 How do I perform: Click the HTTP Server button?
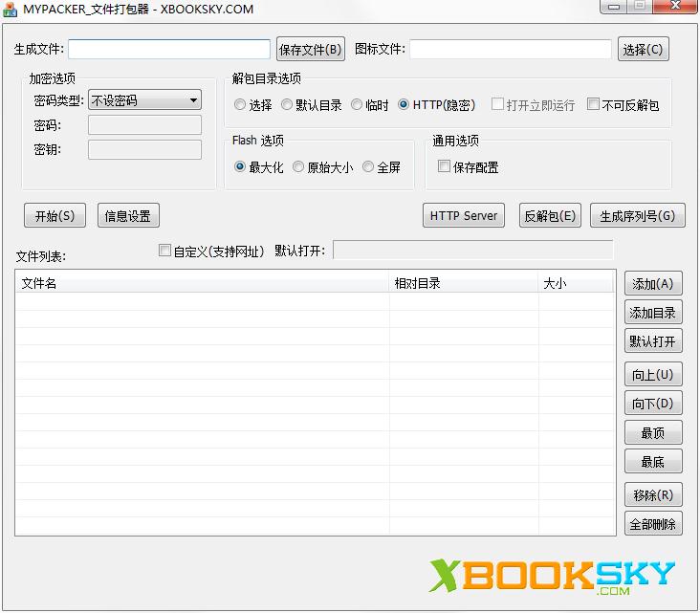(x=464, y=215)
